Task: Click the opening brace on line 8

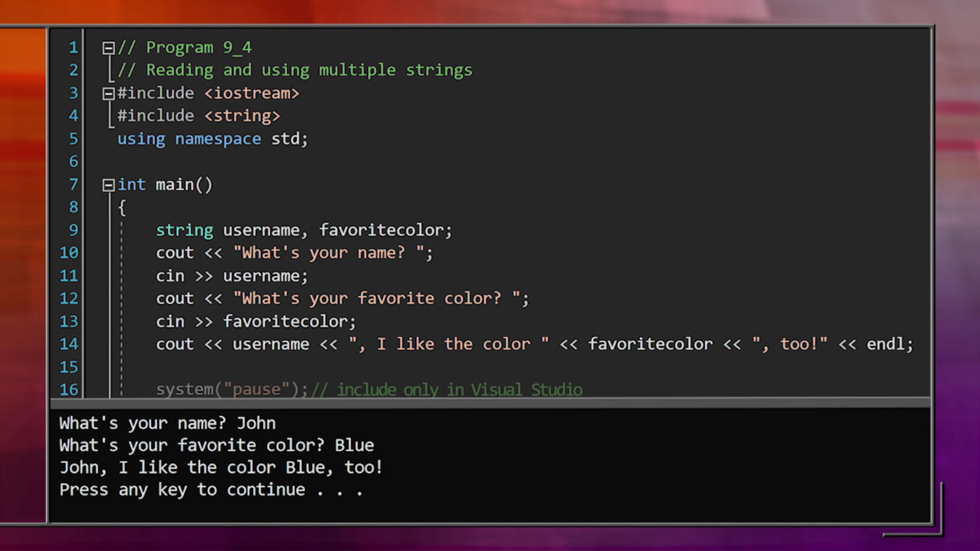Action: click(x=122, y=208)
